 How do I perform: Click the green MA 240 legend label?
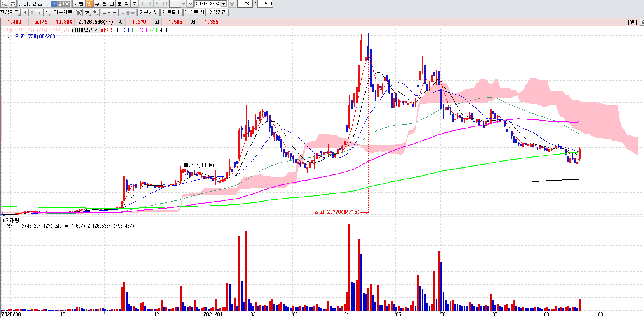[154, 30]
